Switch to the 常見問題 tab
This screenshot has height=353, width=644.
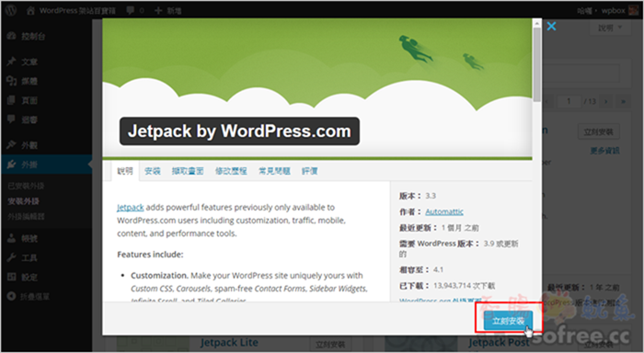pyautogui.click(x=274, y=171)
